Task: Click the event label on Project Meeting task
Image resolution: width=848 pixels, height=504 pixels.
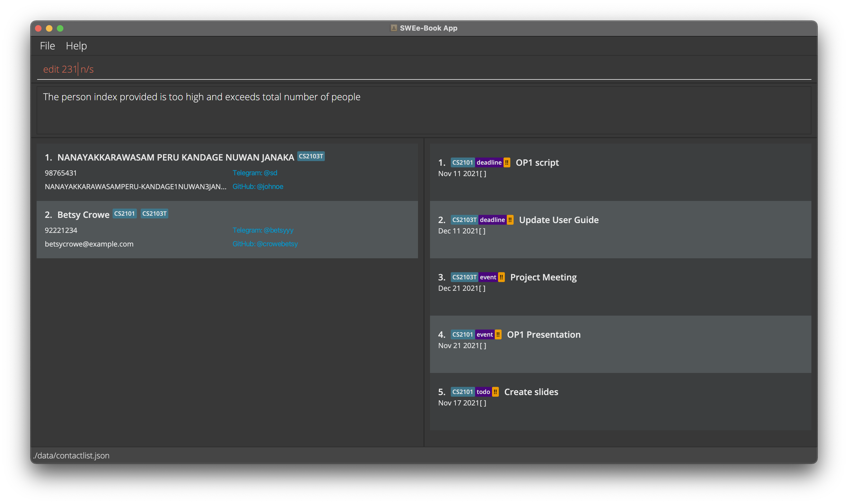Action: coord(488,277)
